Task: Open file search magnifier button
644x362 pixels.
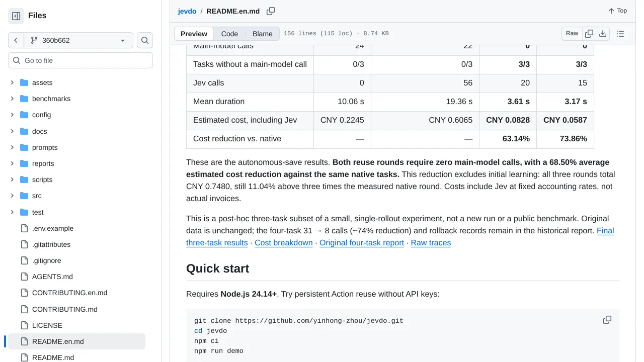Action: click(145, 40)
